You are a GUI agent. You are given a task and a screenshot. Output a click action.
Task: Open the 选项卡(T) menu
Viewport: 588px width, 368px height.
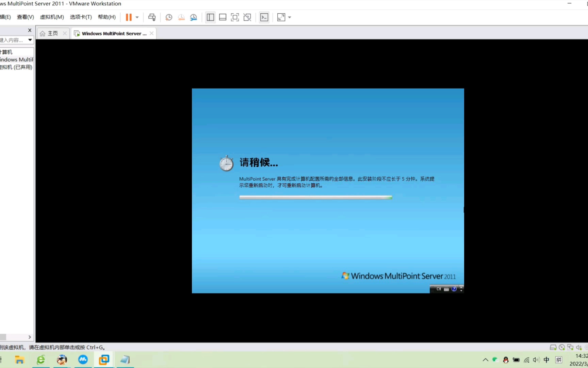click(x=81, y=17)
